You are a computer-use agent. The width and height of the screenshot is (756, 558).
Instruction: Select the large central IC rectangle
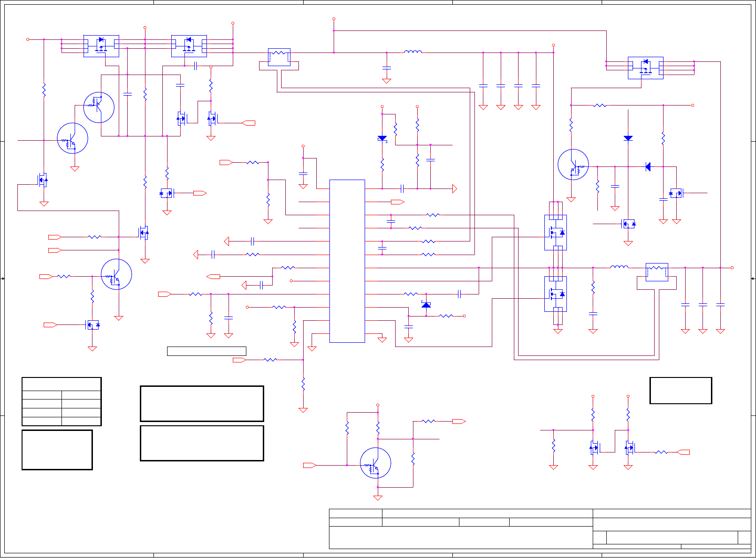click(347, 261)
